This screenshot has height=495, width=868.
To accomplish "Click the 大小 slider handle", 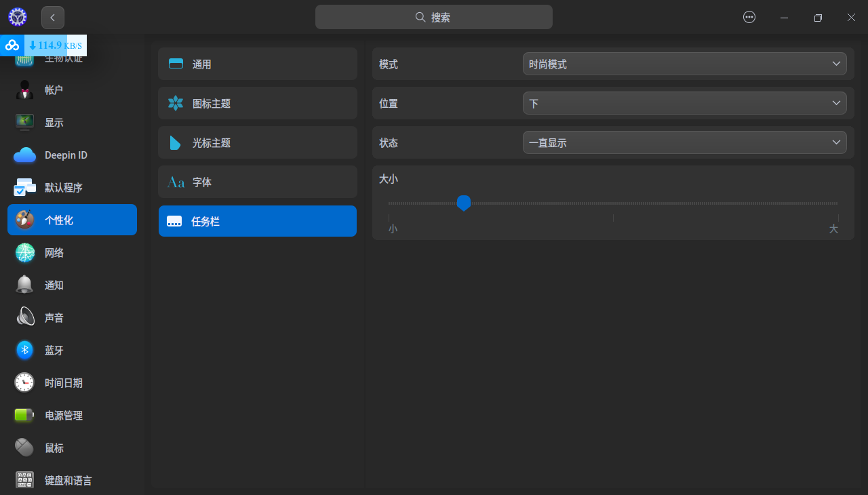I will tap(464, 203).
